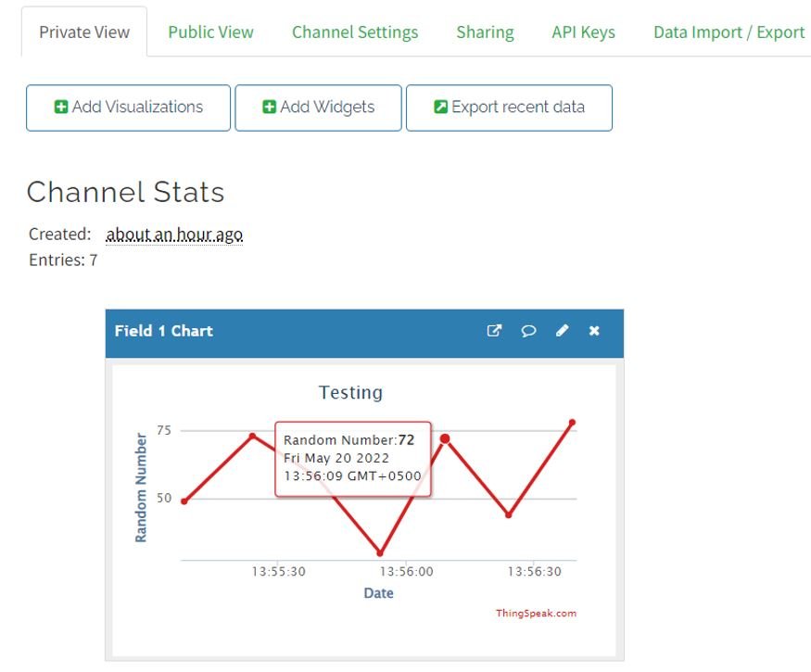Viewport: 811px width, 672px height.
Task: Open the Channel Settings tab
Action: [x=355, y=32]
